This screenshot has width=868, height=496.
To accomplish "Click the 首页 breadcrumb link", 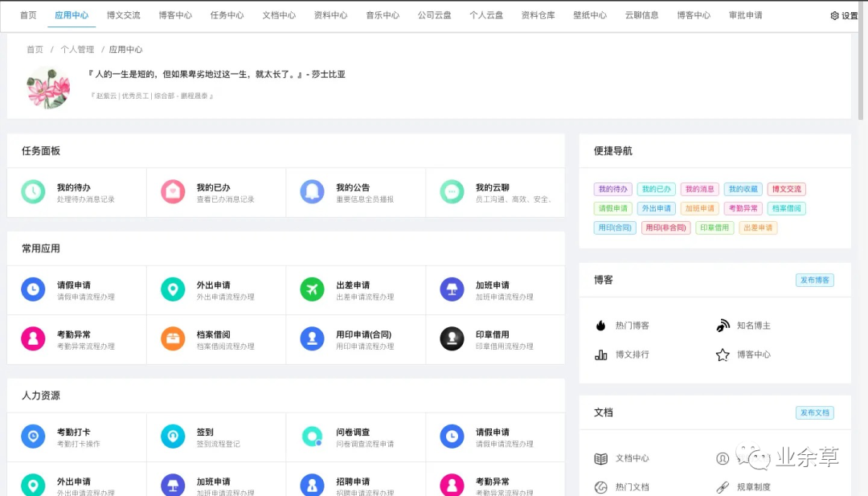I will [x=35, y=50].
